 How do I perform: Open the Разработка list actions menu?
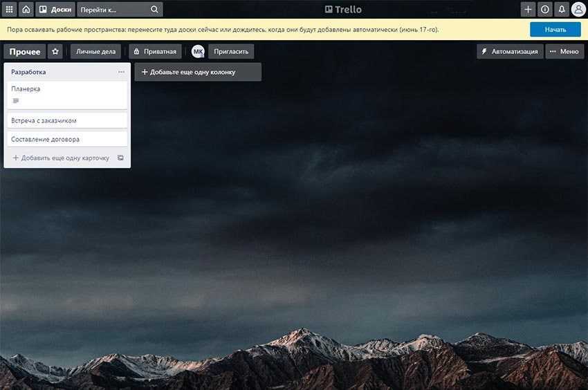[x=121, y=72]
